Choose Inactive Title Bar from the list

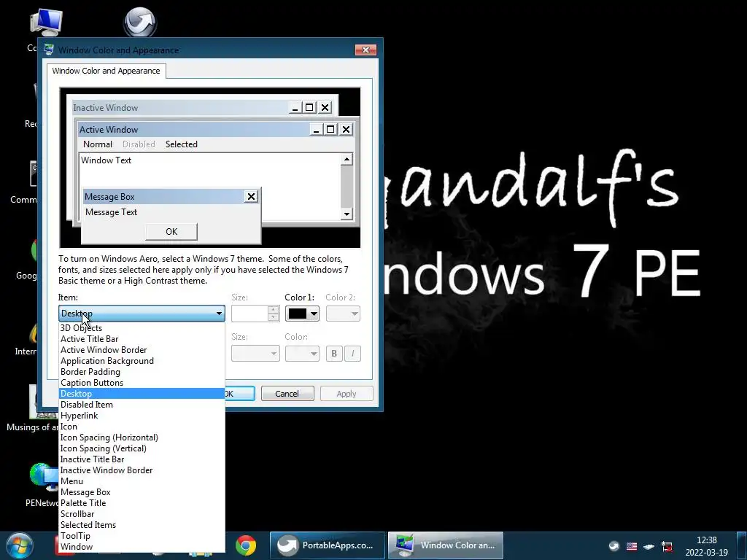(142, 459)
